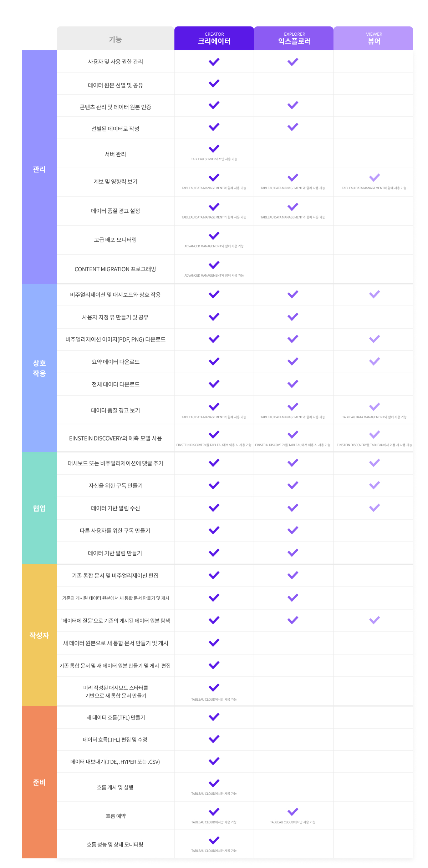428x868 pixels.
Task: Click the EINSTEIN DISCOVERY의 예측 모델 사용 label
Action: [115, 438]
